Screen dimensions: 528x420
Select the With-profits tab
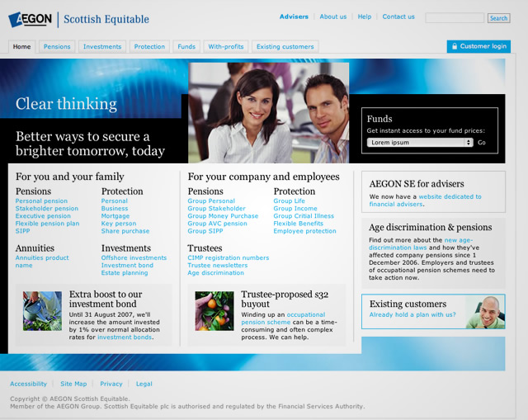226,46
